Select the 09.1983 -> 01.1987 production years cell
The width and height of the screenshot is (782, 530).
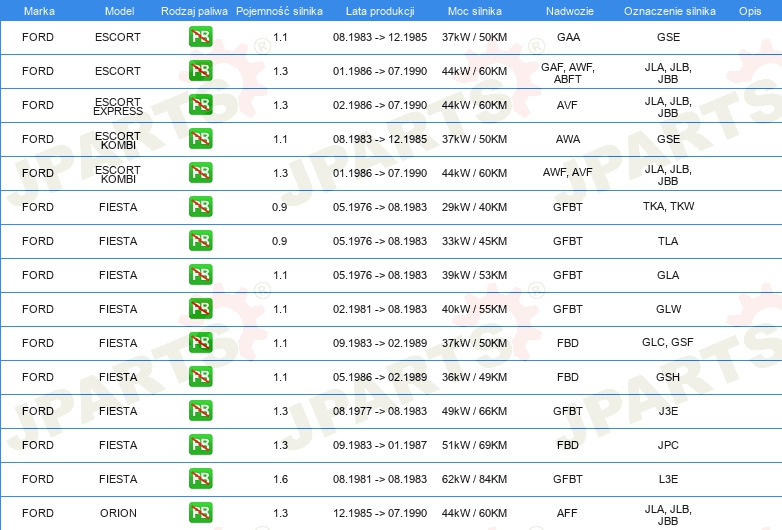click(380, 445)
